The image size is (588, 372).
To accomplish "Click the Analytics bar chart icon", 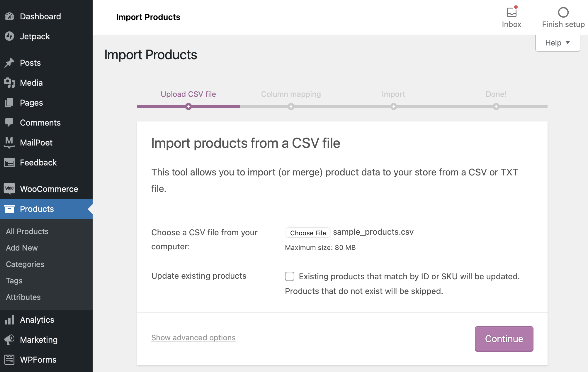I will tap(10, 320).
